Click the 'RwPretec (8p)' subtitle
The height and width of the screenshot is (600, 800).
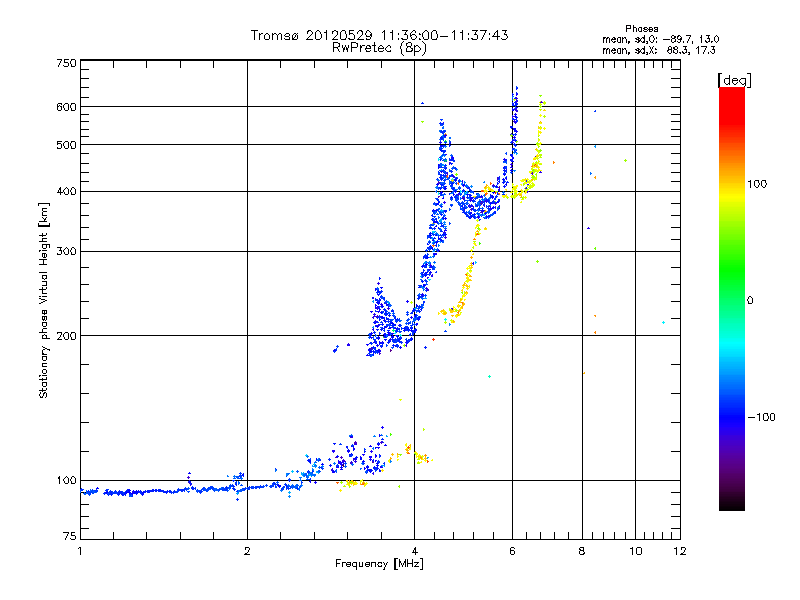[379, 48]
